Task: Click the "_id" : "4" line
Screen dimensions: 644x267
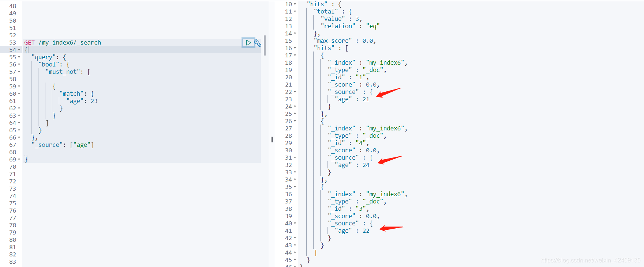Action: point(348,143)
